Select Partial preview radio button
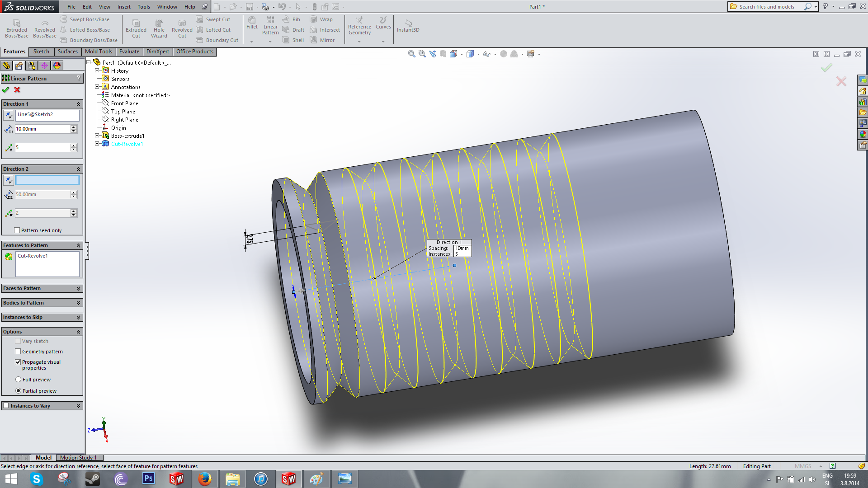Screen dimensions: 868x488 coord(18,391)
